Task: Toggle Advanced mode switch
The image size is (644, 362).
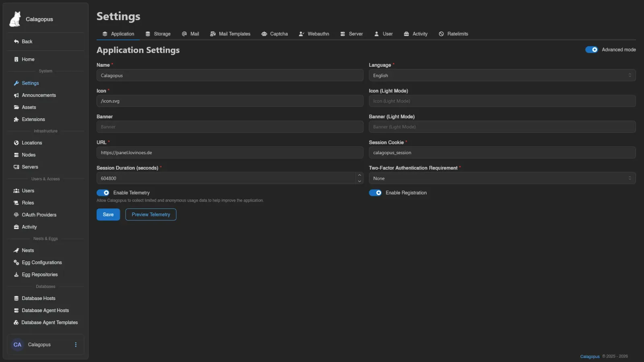Action: (592, 49)
